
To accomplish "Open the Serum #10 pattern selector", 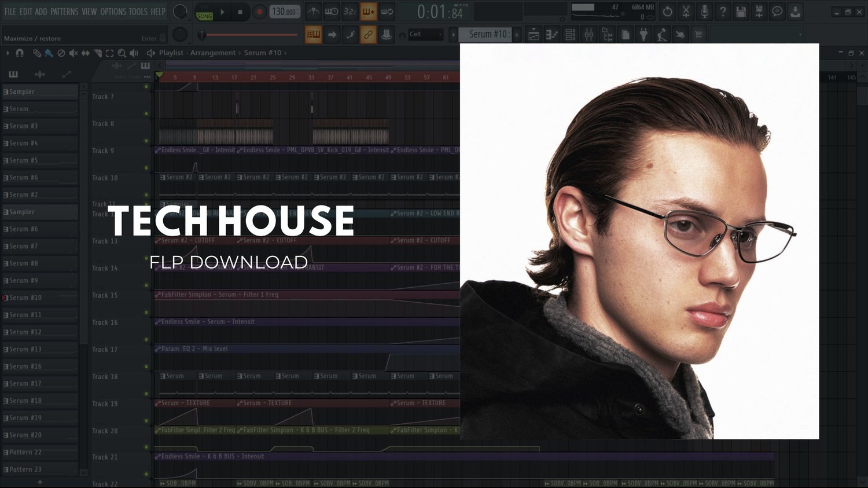I will click(485, 35).
